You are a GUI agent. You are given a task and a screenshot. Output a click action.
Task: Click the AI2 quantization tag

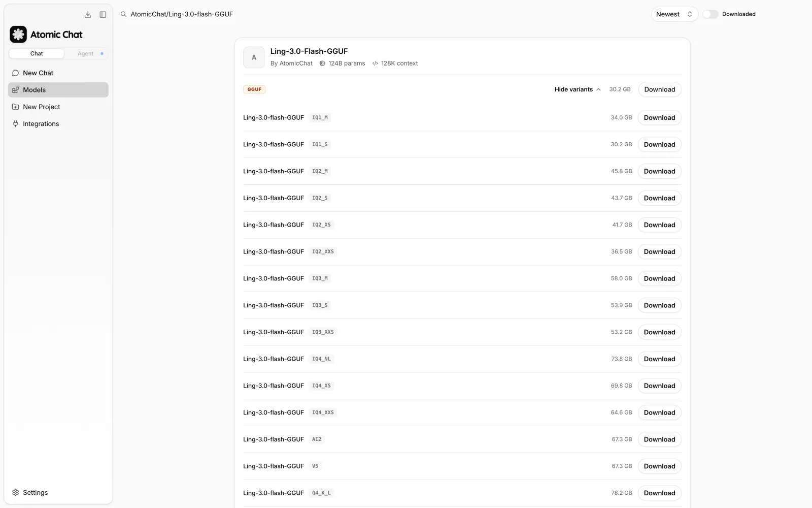click(317, 439)
